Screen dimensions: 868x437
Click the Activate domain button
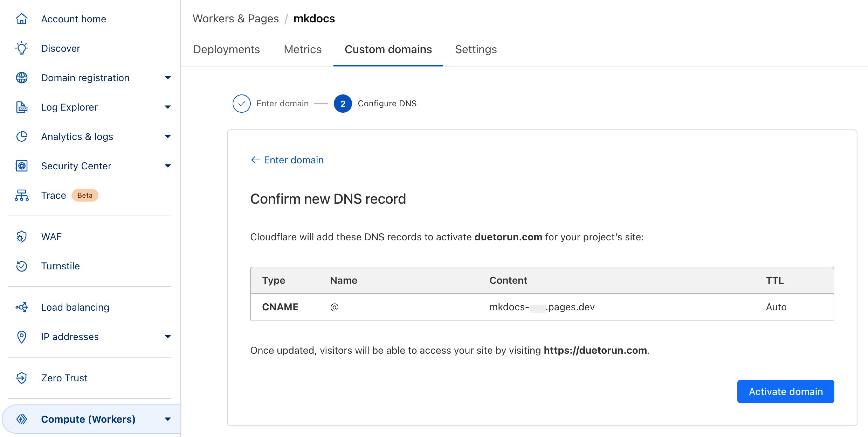tap(786, 392)
